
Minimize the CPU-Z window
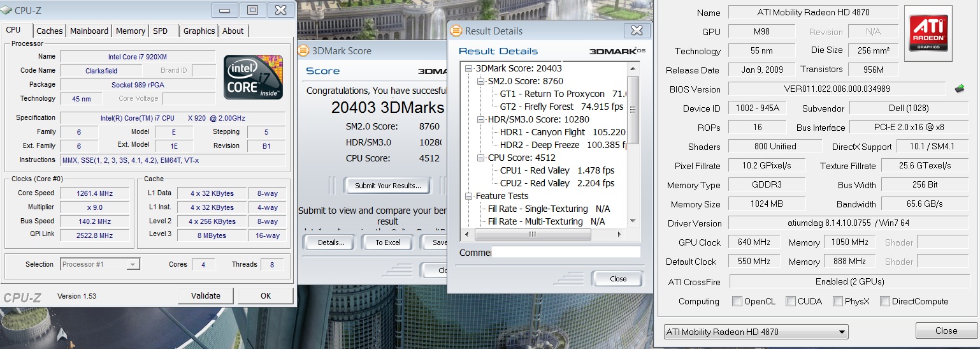click(x=225, y=10)
